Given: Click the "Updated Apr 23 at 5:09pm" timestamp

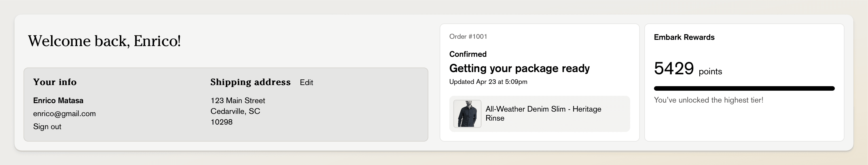Looking at the screenshot, I should (488, 82).
